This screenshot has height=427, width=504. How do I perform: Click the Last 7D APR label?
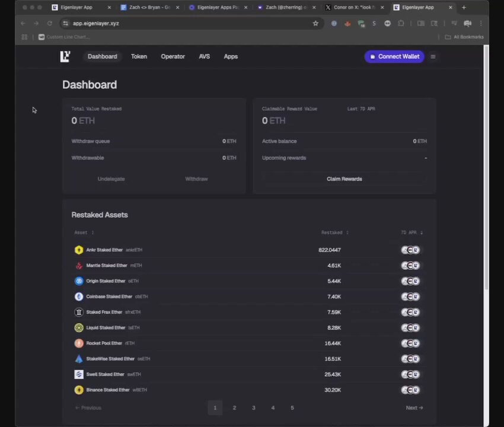(x=361, y=109)
